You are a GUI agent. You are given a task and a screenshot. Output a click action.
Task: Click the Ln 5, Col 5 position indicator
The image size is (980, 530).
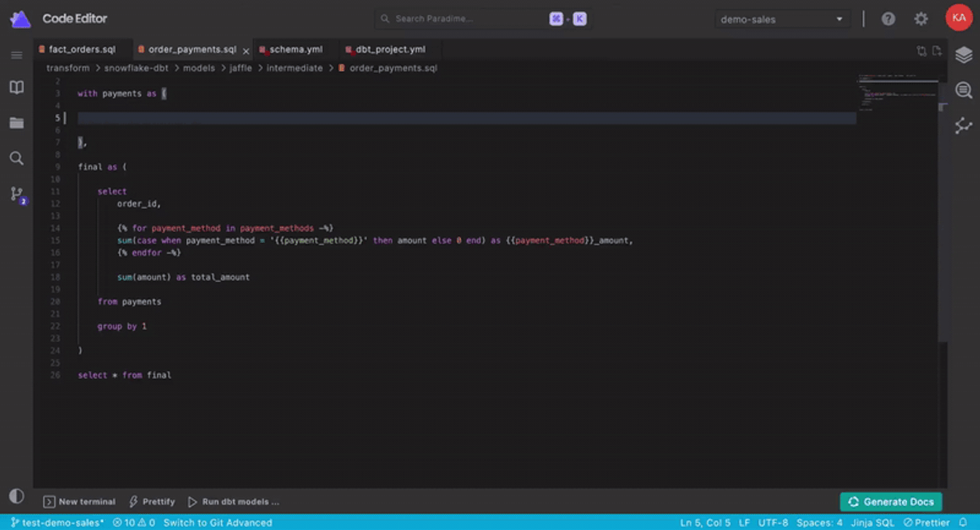point(705,523)
